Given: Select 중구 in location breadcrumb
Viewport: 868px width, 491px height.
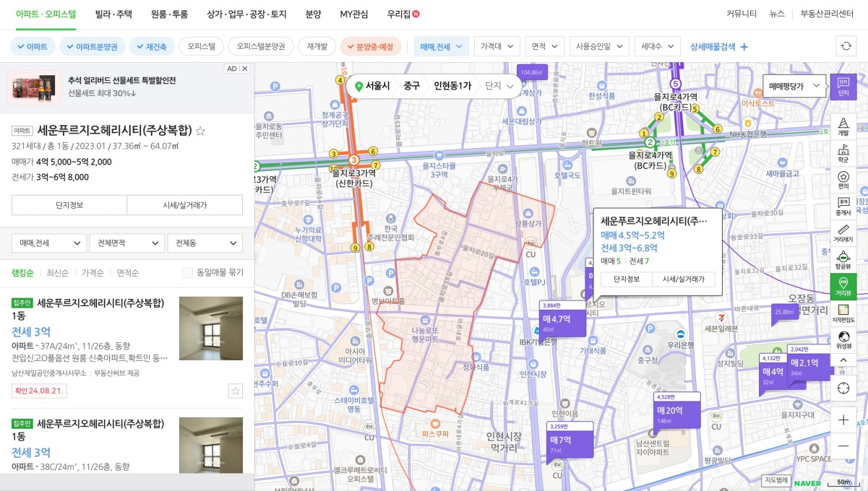Looking at the screenshot, I should point(411,86).
